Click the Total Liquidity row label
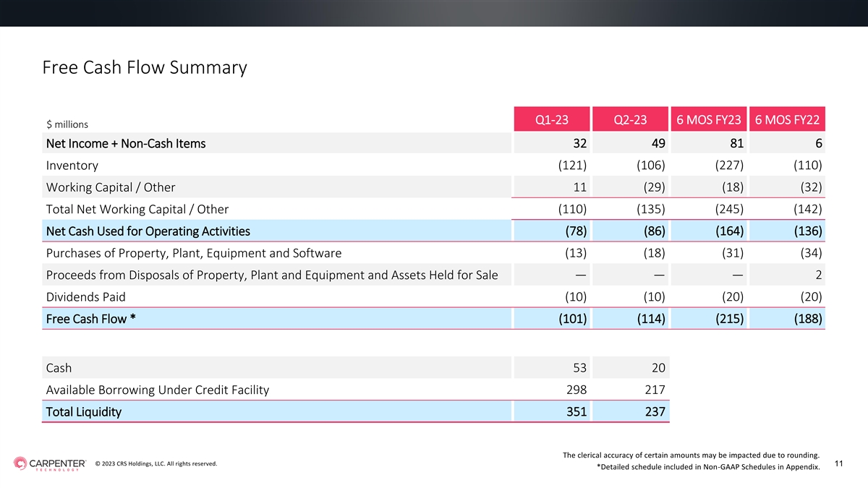868x488 pixels. pyautogui.click(x=83, y=412)
